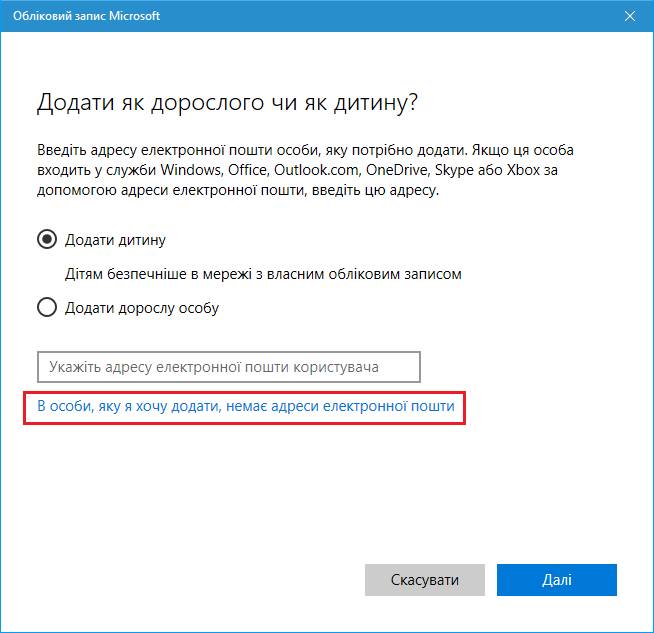654x633 pixels.
Task: Click the word Outlook.com in the description
Action: (x=316, y=170)
